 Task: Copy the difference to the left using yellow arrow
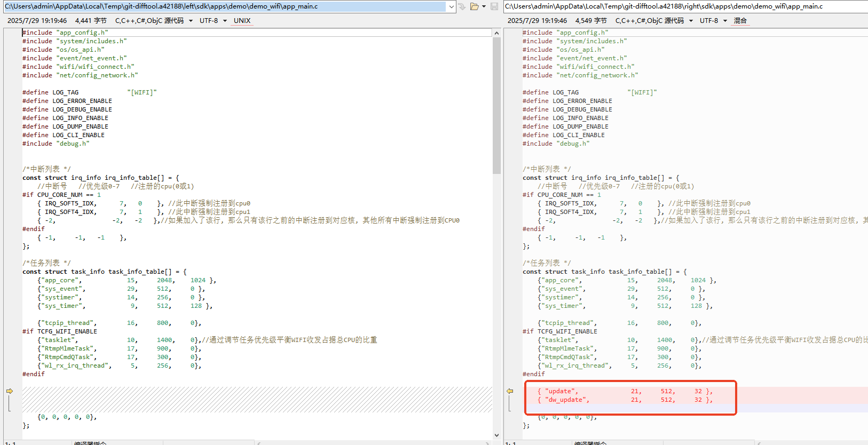point(510,391)
